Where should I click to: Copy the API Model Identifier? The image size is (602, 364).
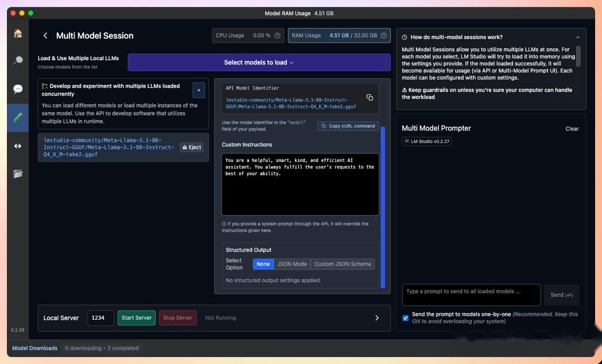tap(370, 98)
